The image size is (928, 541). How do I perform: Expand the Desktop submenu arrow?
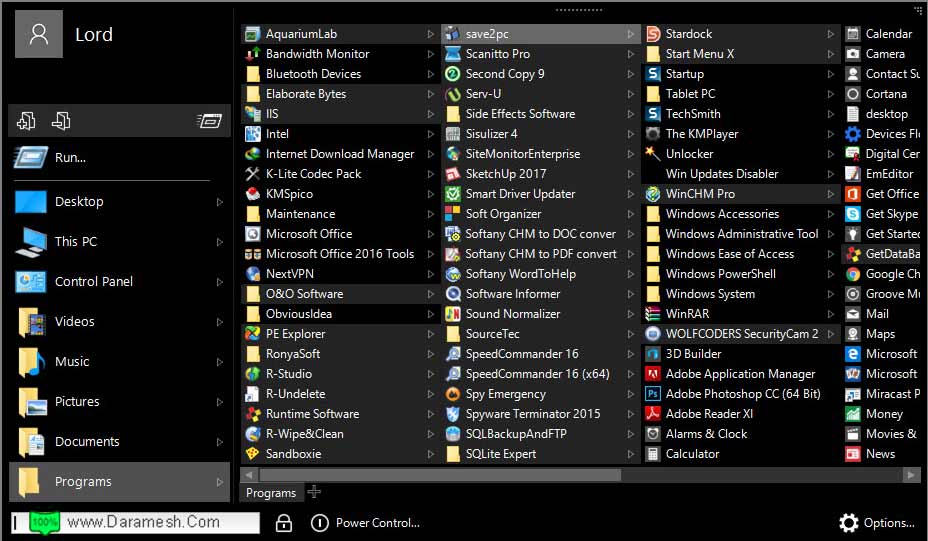[x=220, y=202]
